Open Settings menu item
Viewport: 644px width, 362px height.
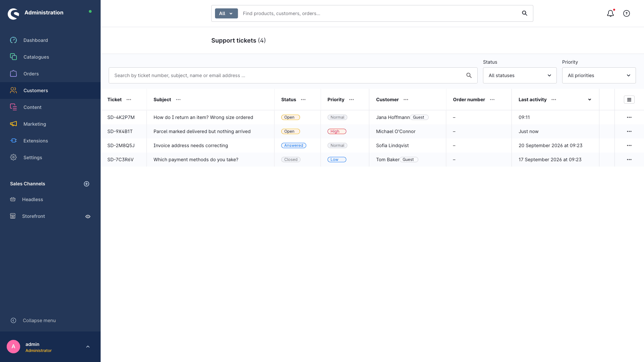click(x=50, y=158)
